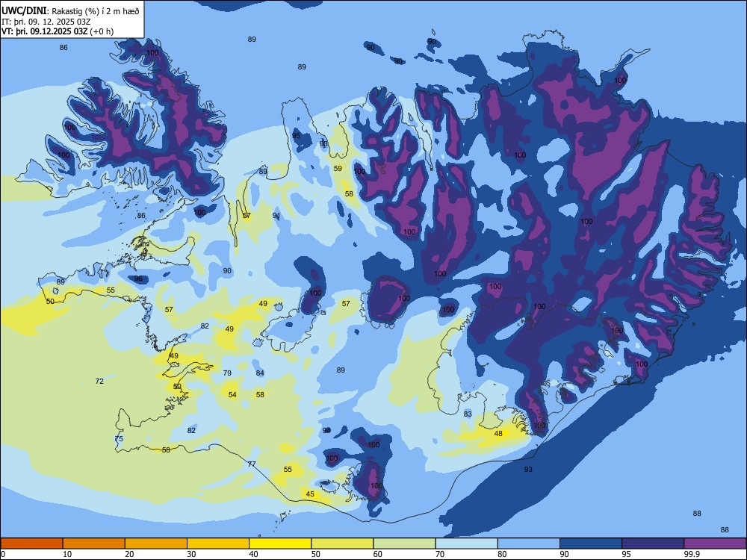The width and height of the screenshot is (747, 560).
Task: Click the map humidity value 54
Action: click(x=232, y=394)
